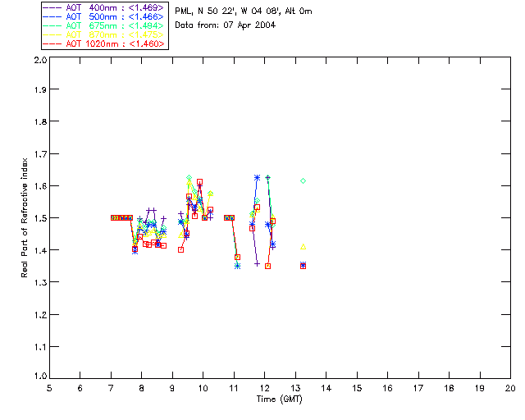Click the x-axis tick label '17'
525x420 pixels.
[x=418, y=388]
